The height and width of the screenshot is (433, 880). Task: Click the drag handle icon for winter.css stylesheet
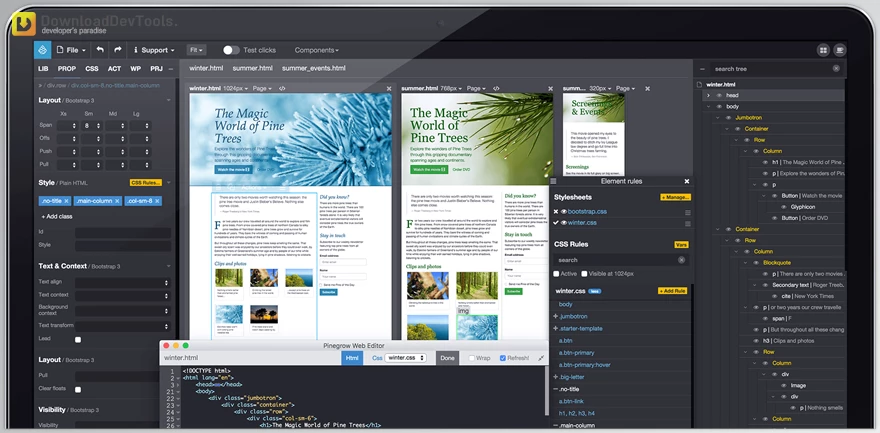click(x=688, y=223)
